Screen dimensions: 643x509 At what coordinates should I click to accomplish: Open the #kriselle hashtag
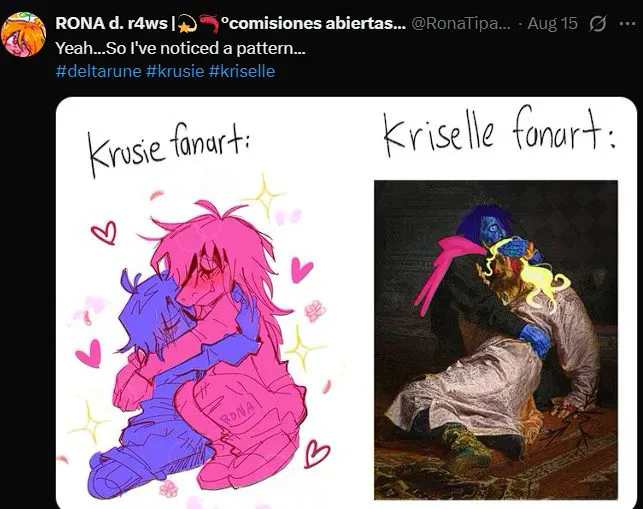coord(242,71)
